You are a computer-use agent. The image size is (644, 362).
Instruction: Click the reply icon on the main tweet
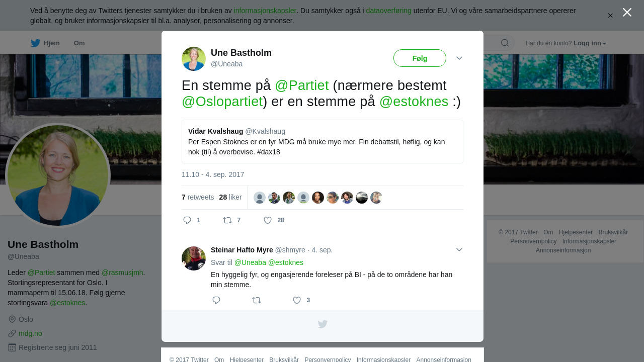187,220
